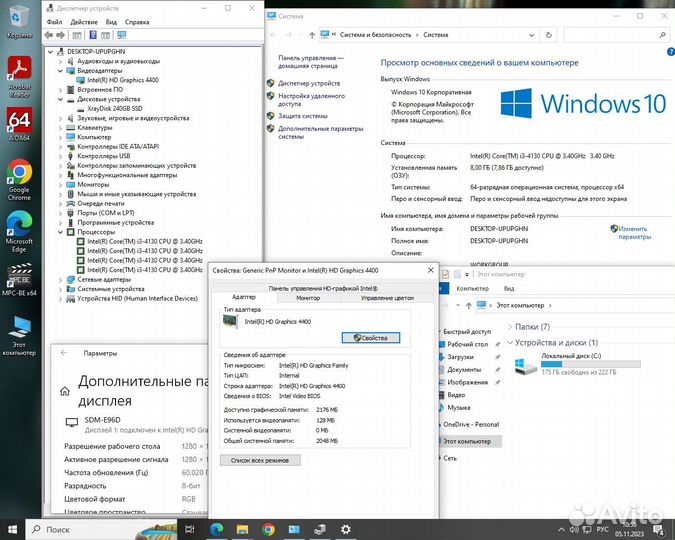
Task: Launch MPC-BE x64 desktop shortcut
Action: (19, 279)
